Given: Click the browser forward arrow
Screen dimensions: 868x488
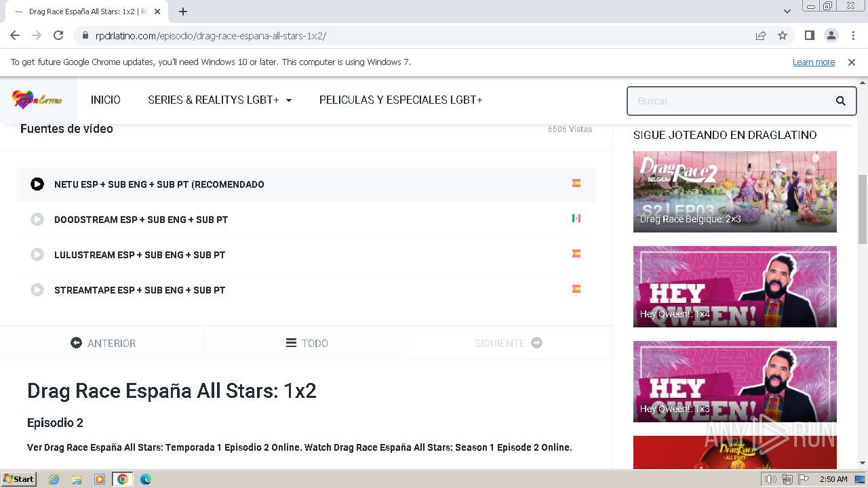Looking at the screenshot, I should (37, 35).
